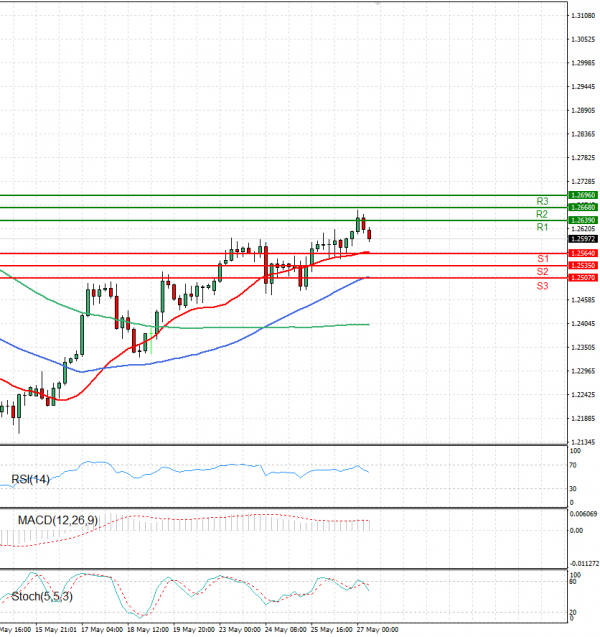Viewport: 600px width, 637px height.
Task: Select the current price 1.25972 tag
Action: [x=583, y=239]
